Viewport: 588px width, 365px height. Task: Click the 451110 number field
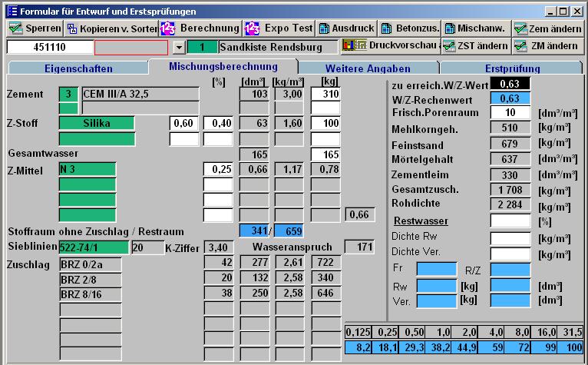click(x=49, y=47)
